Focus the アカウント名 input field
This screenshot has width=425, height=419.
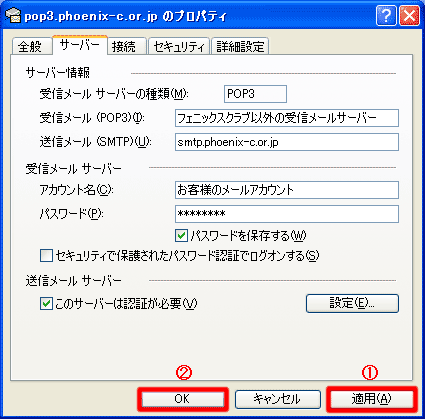(287, 190)
